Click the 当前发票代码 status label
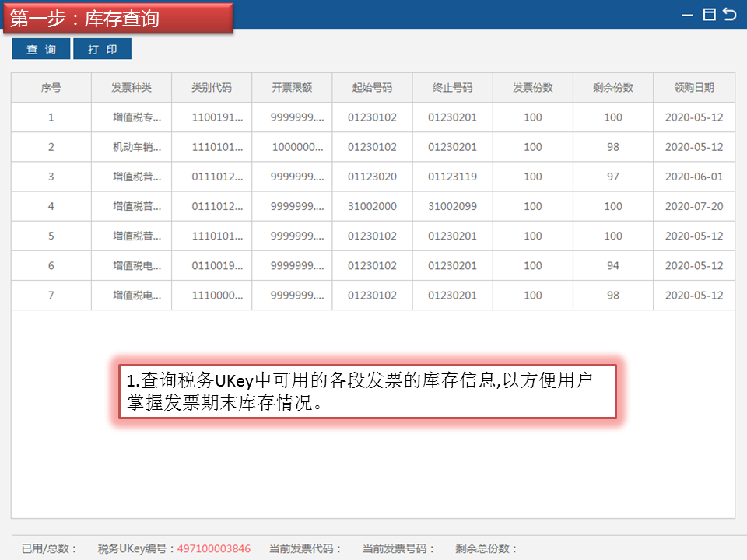This screenshot has width=747, height=560. (x=305, y=548)
